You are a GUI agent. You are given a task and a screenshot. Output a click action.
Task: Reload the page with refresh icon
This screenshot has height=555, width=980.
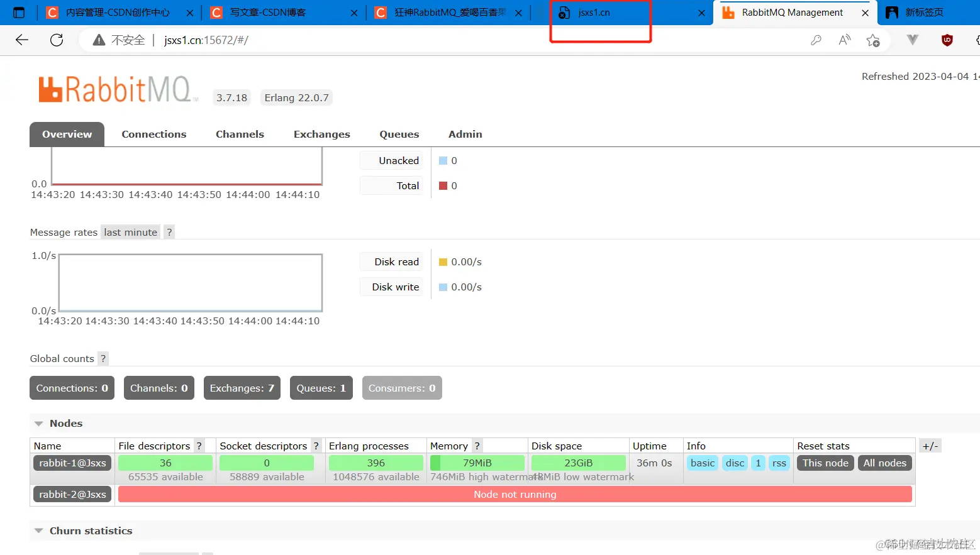pos(57,40)
